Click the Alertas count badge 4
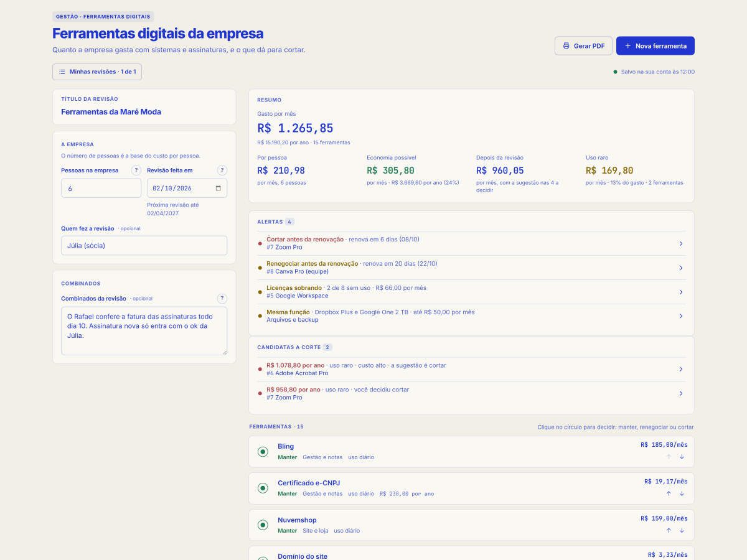The width and height of the screenshot is (747, 560). 289,222
